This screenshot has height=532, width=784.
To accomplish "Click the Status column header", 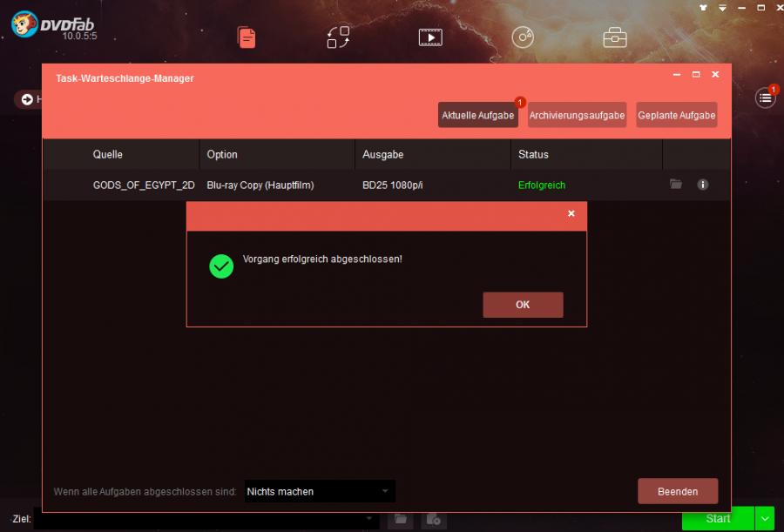I will click(587, 154).
